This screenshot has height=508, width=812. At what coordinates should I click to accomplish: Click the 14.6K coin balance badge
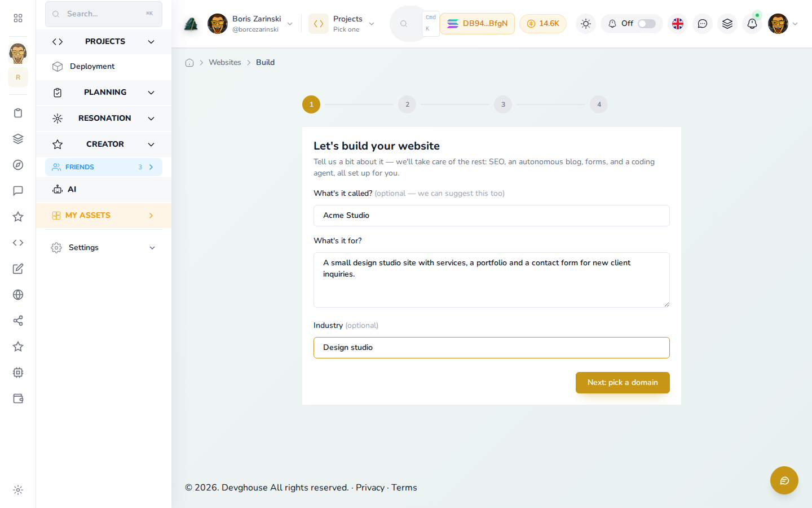543,24
